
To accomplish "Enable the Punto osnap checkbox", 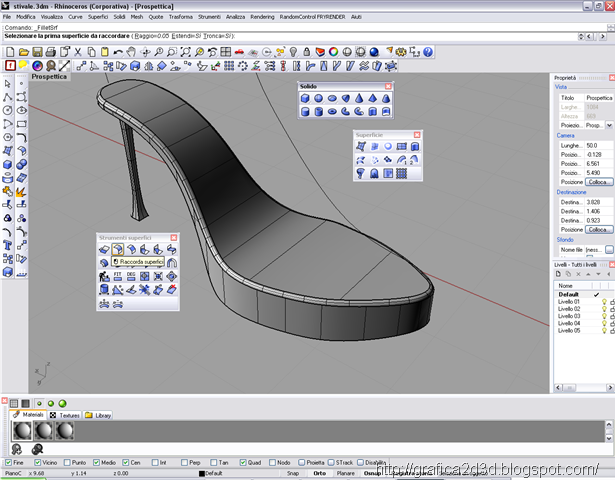I will point(67,463).
